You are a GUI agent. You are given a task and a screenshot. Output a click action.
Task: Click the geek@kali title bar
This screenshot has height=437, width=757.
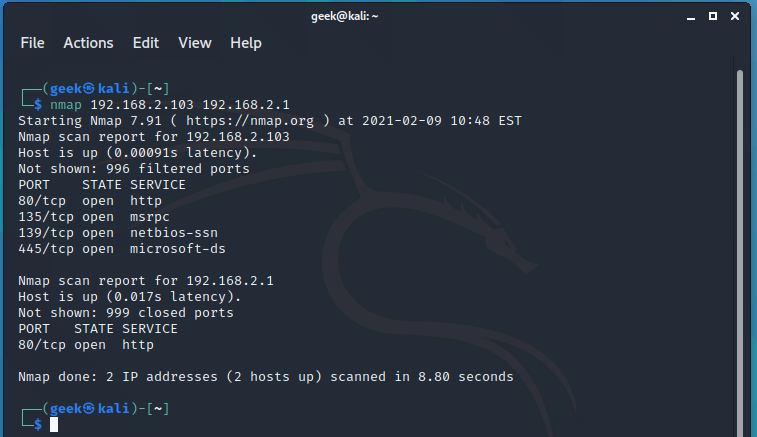click(x=378, y=16)
